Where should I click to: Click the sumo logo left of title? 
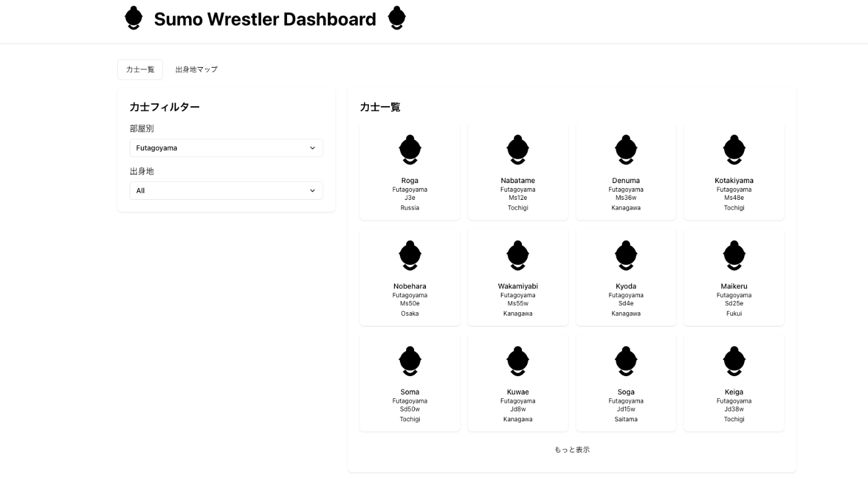(133, 19)
